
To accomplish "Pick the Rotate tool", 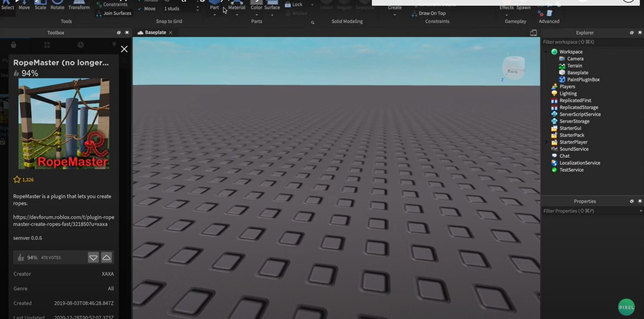I will 57,5.
